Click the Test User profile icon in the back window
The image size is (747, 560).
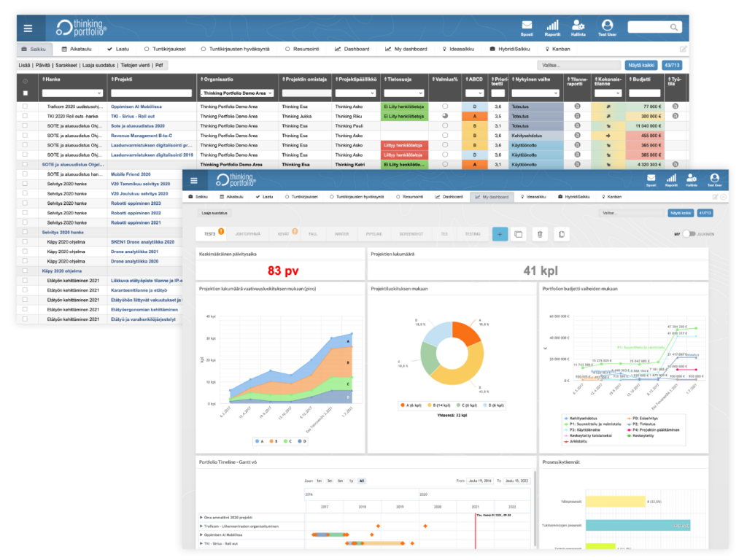606,26
